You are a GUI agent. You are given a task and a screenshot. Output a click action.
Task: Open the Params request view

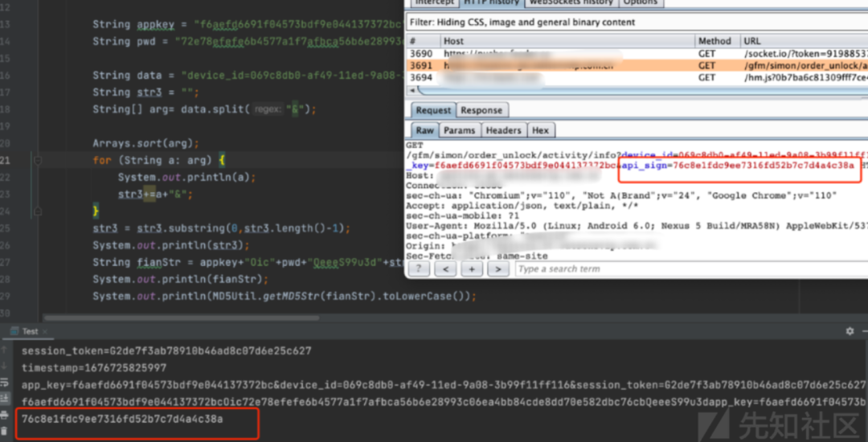point(460,130)
